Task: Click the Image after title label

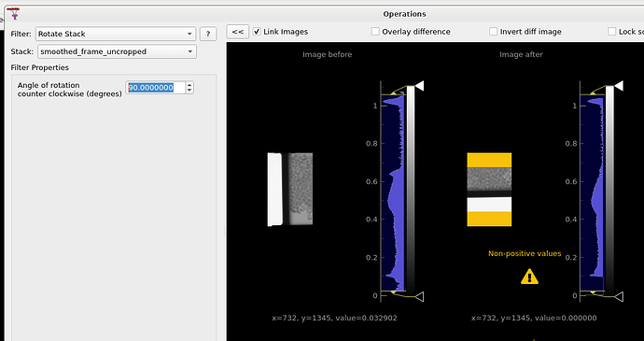Action: (521, 54)
